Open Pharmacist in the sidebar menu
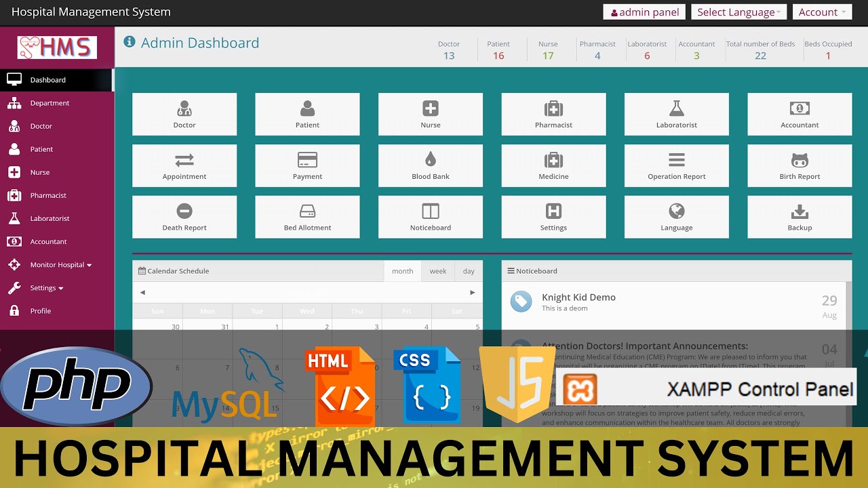Image resolution: width=868 pixels, height=488 pixels. [x=57, y=195]
